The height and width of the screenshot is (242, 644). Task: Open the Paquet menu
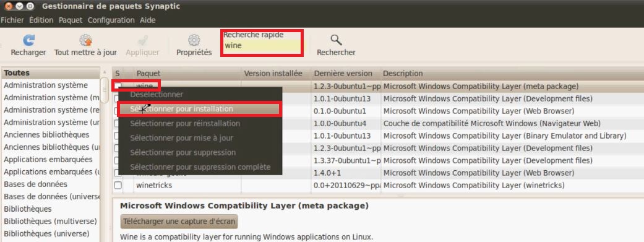(x=71, y=20)
